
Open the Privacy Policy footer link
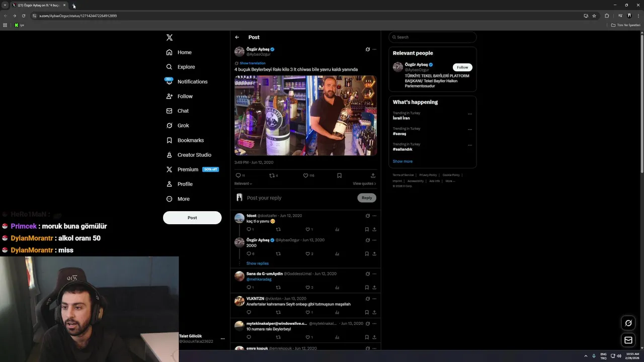428,175
